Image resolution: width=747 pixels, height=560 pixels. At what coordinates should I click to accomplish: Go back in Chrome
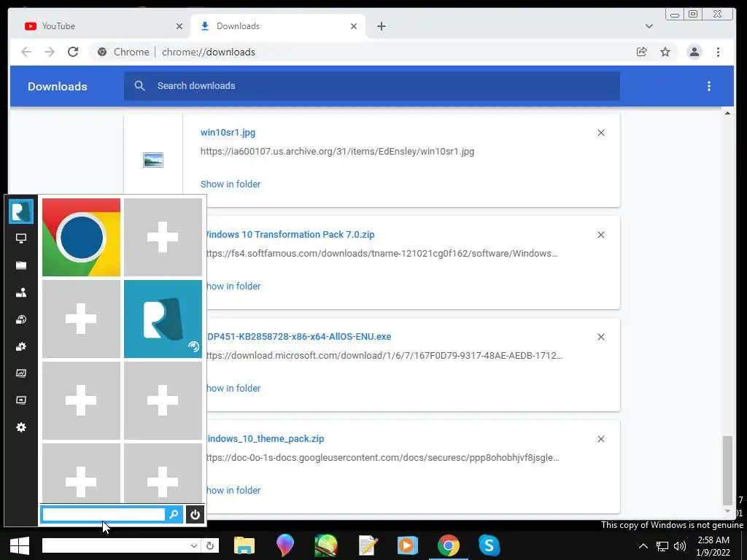26,52
